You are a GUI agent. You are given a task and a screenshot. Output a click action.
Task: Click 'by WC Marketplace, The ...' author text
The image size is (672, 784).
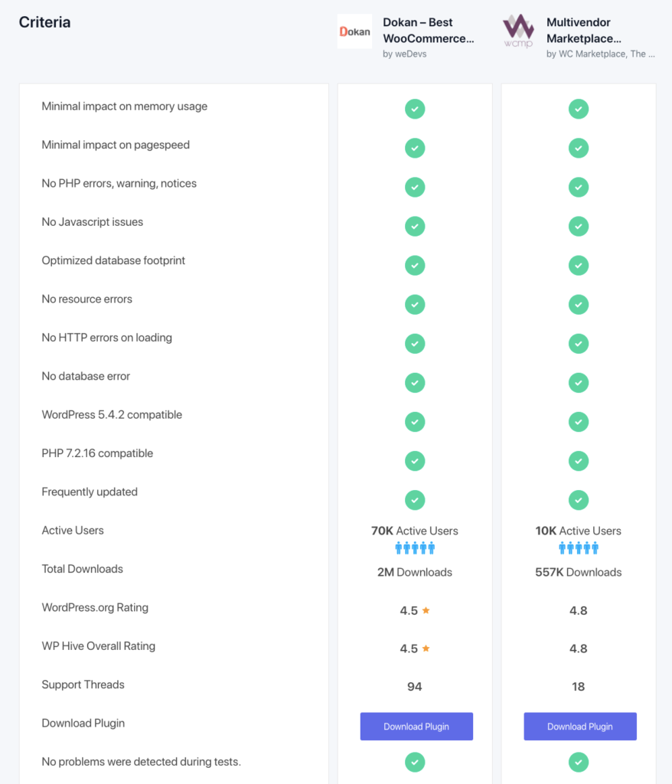(601, 54)
